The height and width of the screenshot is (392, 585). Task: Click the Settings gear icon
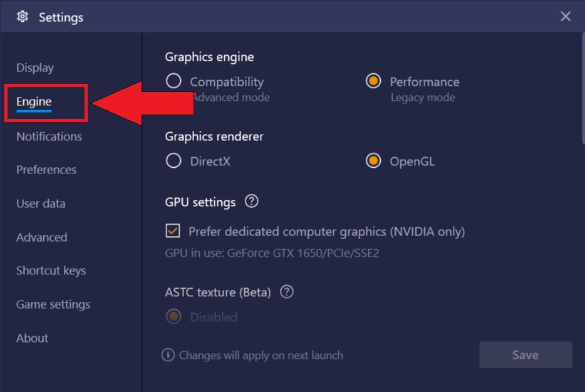23,17
